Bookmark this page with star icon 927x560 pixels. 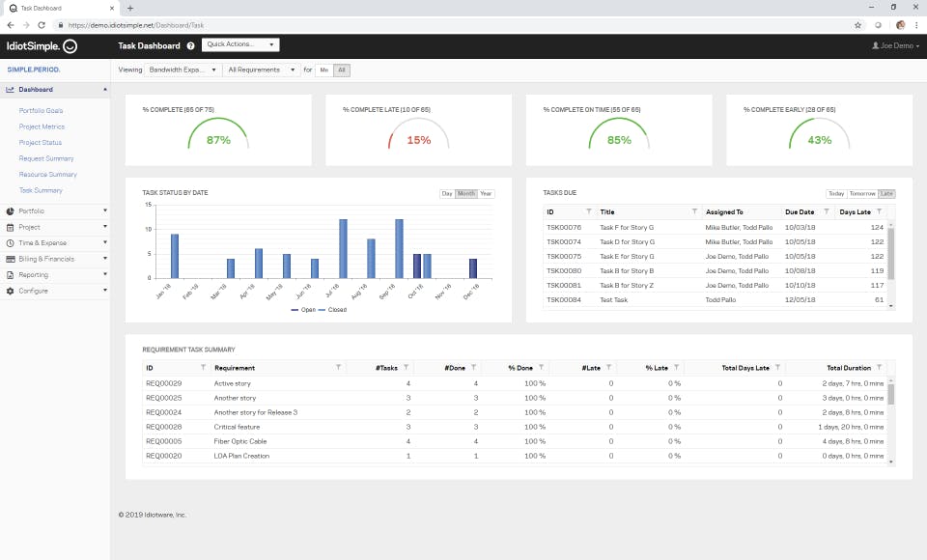pyautogui.click(x=857, y=25)
